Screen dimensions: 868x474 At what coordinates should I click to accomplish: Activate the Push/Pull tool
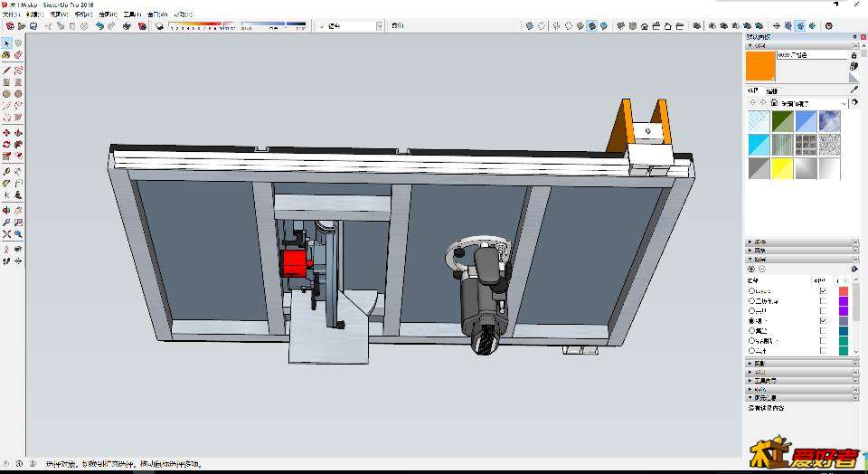(x=18, y=134)
